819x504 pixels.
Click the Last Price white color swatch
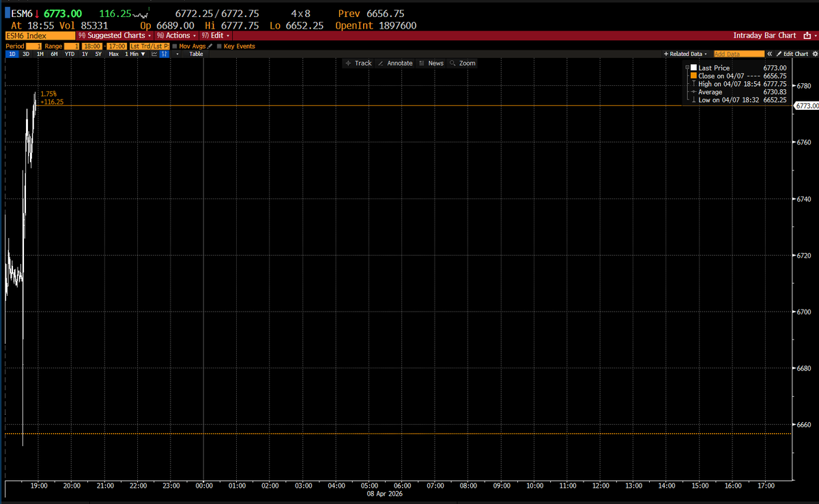693,68
